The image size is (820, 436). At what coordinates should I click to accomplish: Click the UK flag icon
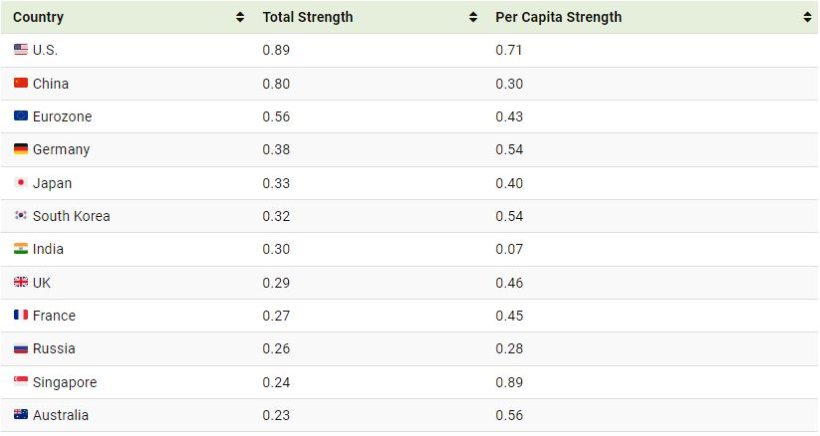21,283
